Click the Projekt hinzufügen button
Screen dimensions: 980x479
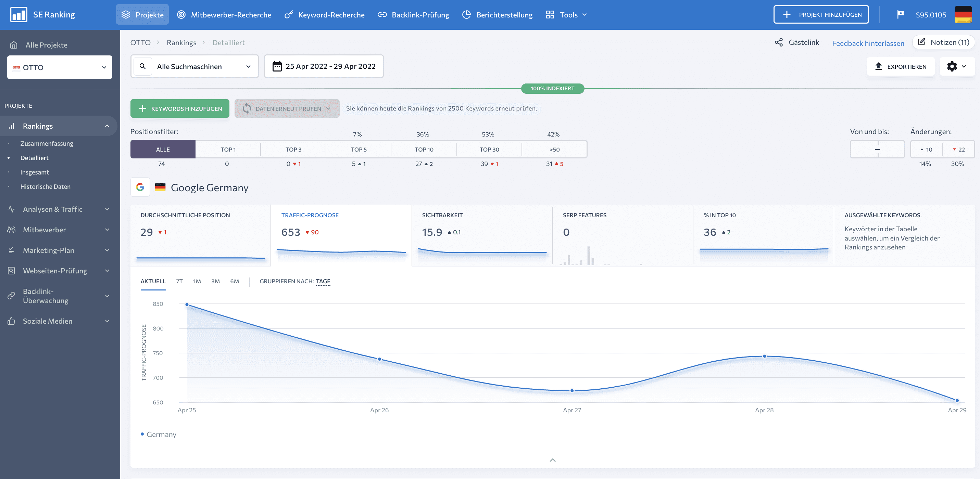(821, 15)
